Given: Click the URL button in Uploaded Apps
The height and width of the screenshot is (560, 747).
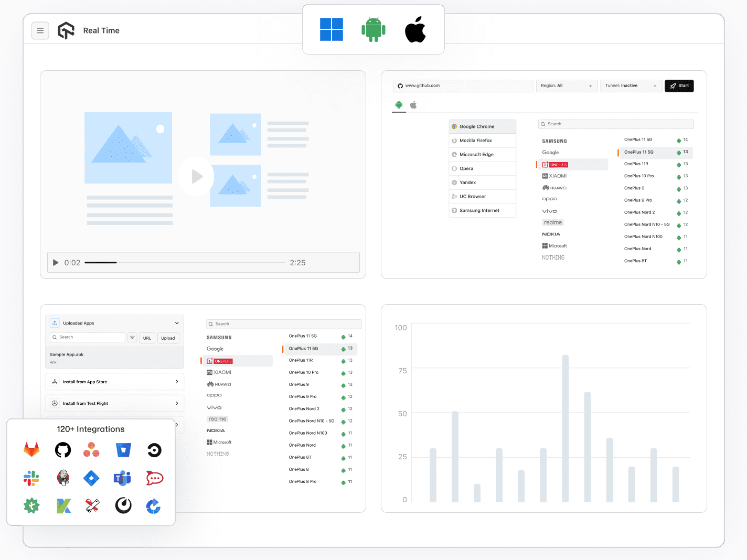Looking at the screenshot, I should [147, 338].
